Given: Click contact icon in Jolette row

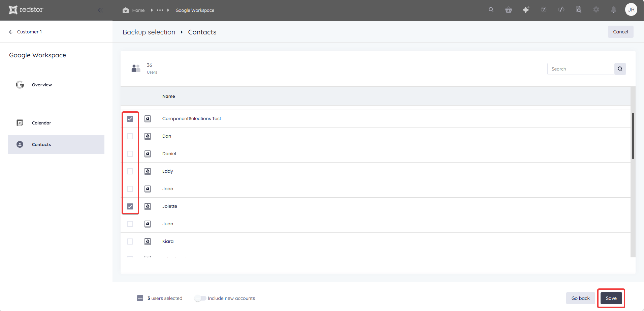Looking at the screenshot, I should pyautogui.click(x=148, y=206).
